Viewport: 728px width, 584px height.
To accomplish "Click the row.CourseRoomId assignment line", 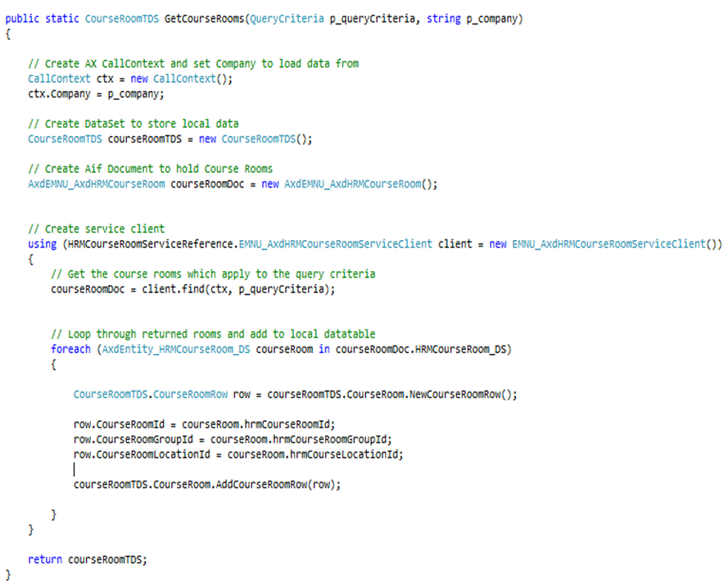I will coord(204,424).
